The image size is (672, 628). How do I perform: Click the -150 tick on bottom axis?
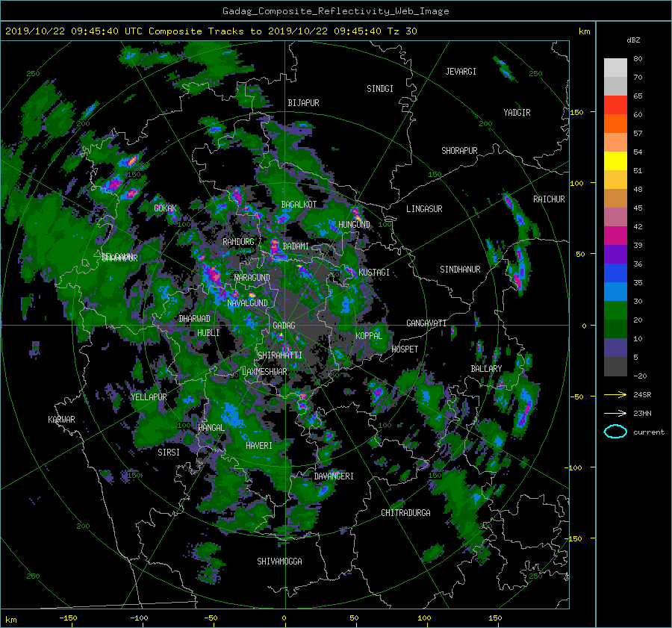pos(68,618)
